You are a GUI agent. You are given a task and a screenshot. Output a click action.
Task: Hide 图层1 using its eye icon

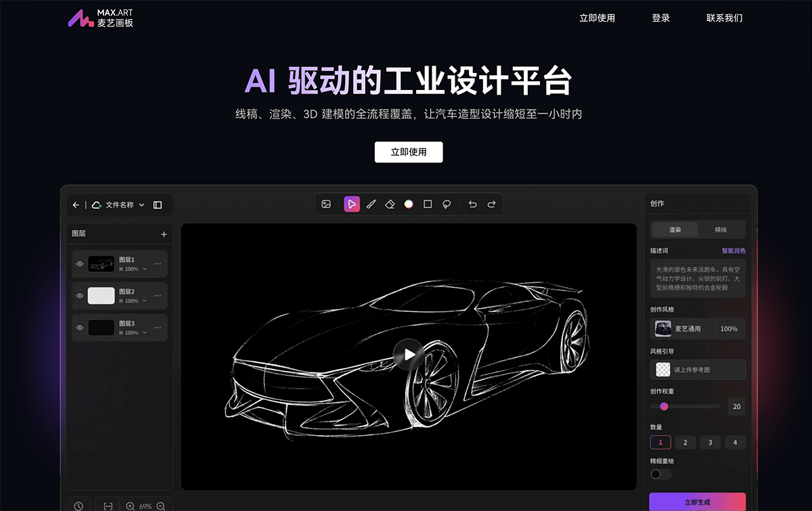pos(80,264)
